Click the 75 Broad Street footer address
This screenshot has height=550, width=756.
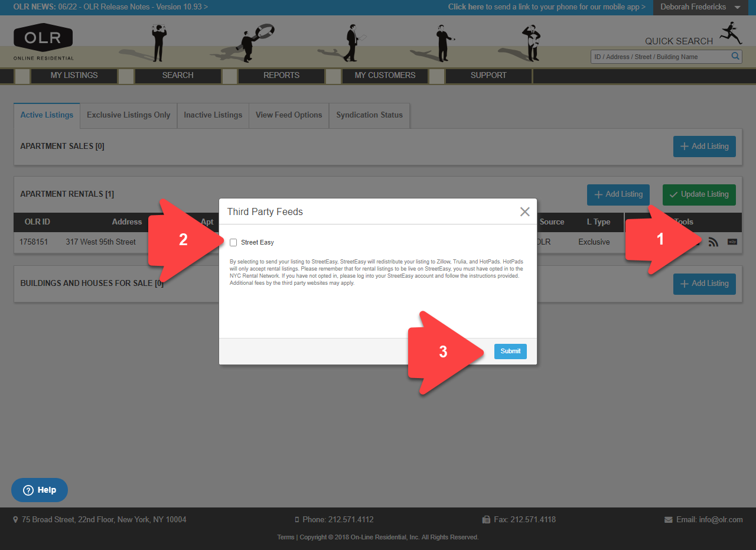[104, 520]
